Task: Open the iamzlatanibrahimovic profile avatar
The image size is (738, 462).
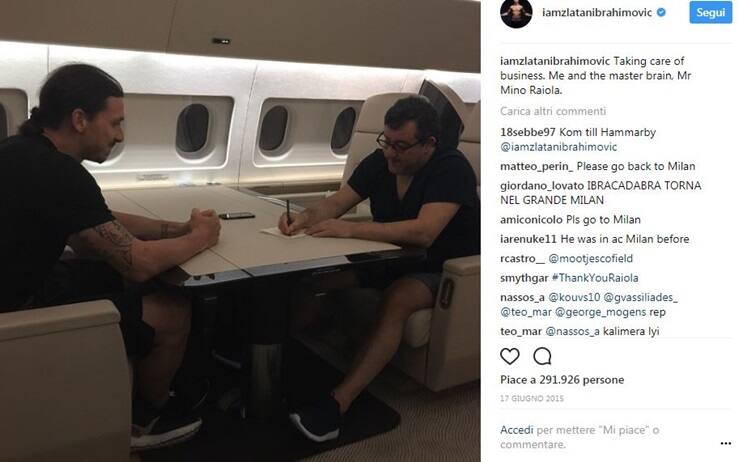Action: pos(516,13)
